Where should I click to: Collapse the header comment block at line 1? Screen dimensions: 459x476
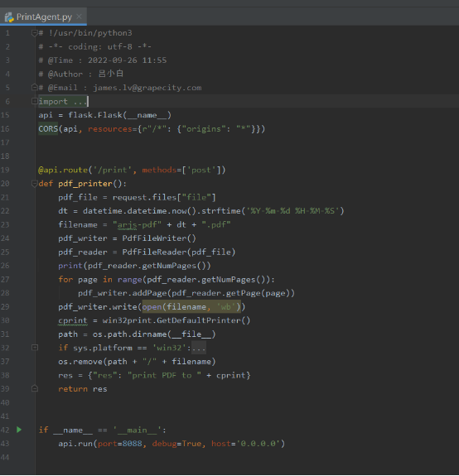34,33
